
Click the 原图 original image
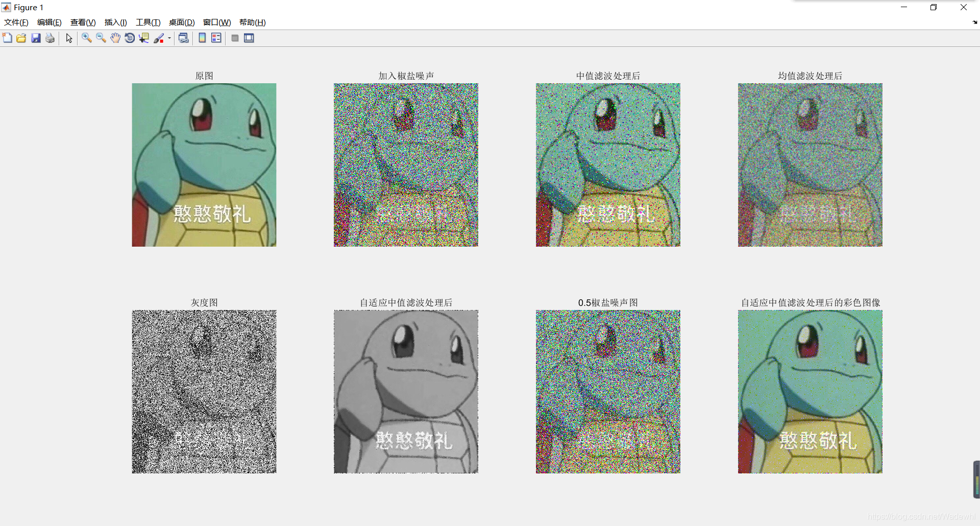click(x=204, y=165)
